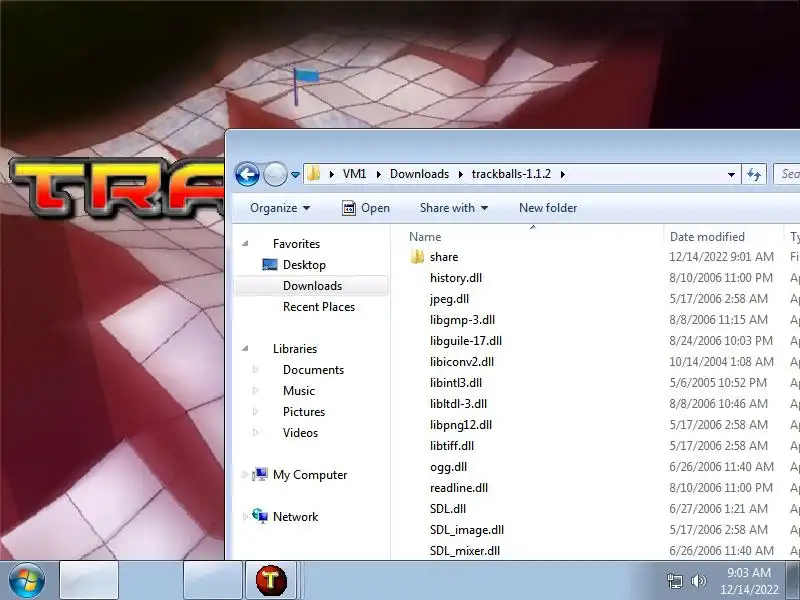
Task: Click the Explorer forward arrow button
Action: tap(276, 174)
